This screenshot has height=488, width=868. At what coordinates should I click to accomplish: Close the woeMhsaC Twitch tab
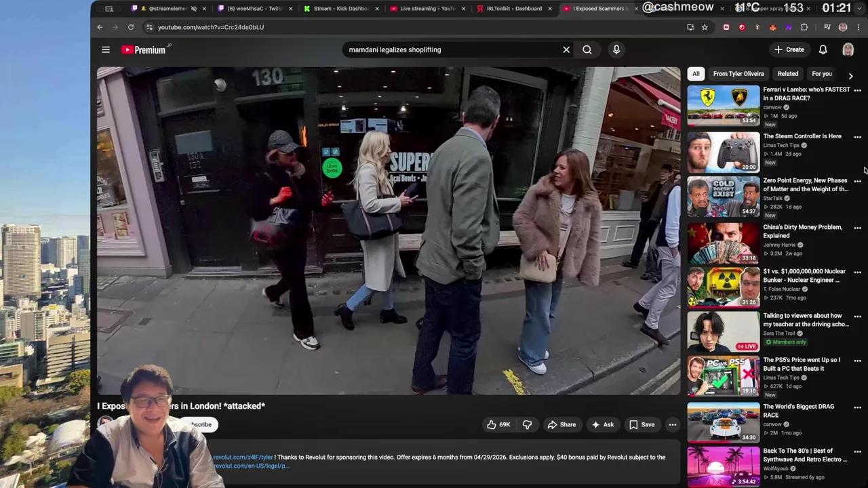tap(291, 9)
